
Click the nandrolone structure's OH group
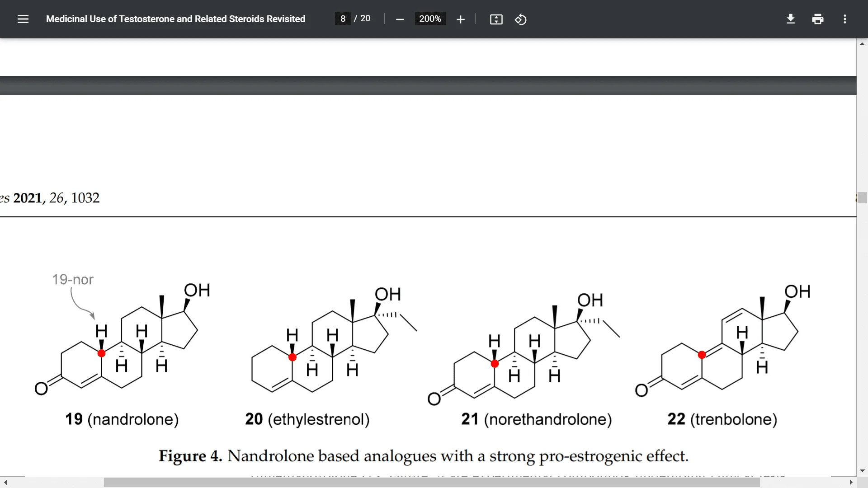pos(197,291)
